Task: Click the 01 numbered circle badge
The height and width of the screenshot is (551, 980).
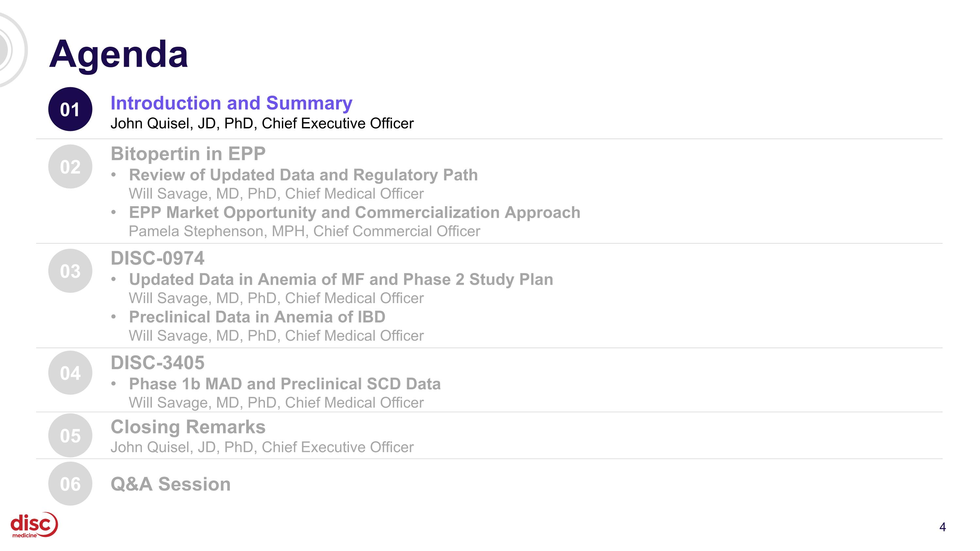Action: 70,109
